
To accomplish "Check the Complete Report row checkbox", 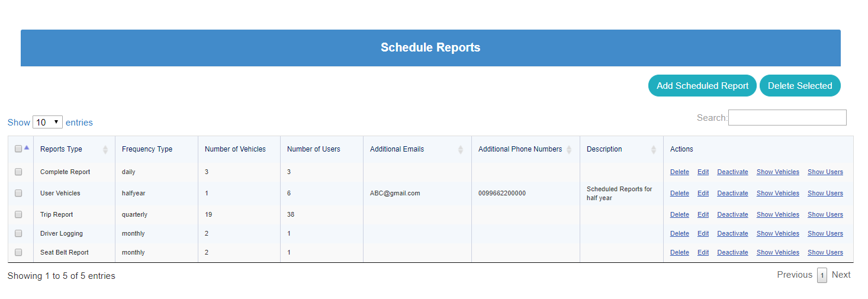I will 18,172.
